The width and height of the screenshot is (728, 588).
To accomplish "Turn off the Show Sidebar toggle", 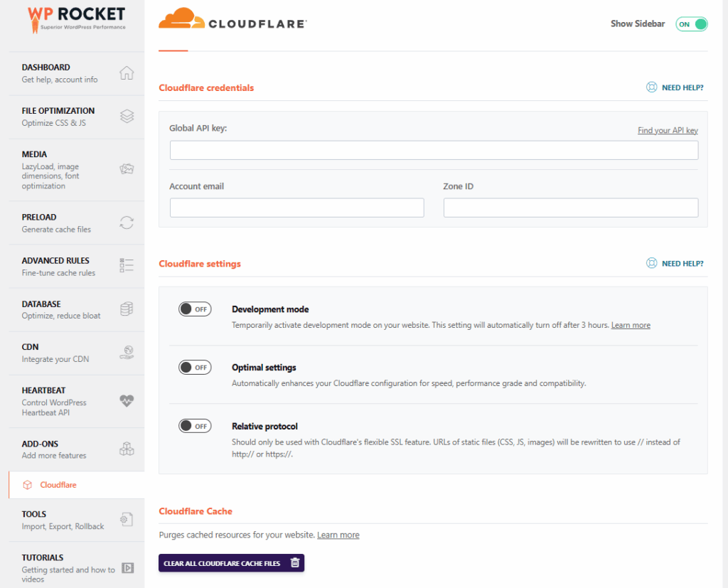I will 690,23.
